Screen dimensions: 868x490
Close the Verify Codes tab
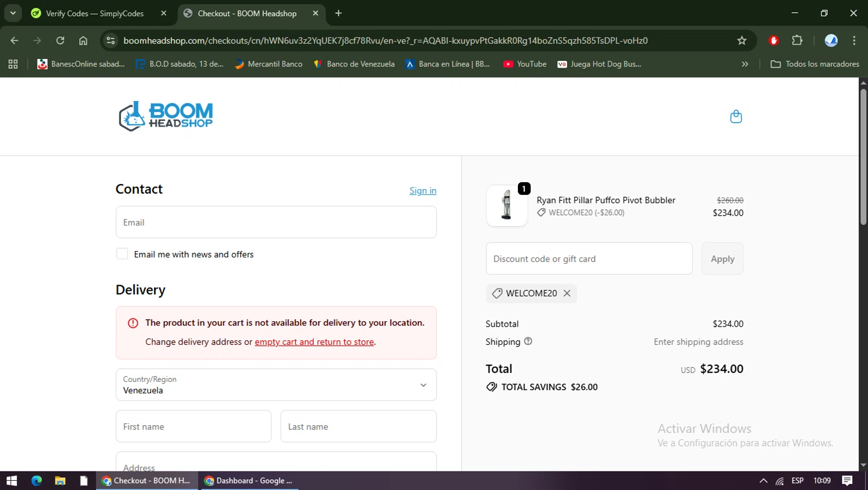point(164,13)
